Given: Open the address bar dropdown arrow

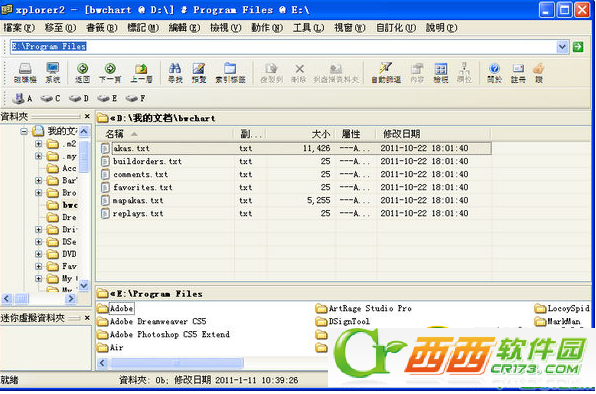Looking at the screenshot, I should click(x=562, y=47).
